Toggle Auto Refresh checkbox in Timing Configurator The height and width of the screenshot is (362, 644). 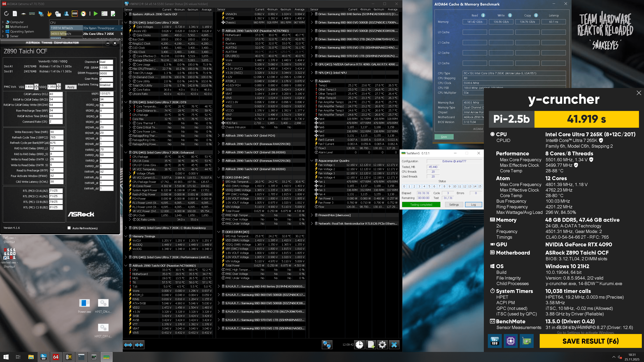[x=69, y=228]
